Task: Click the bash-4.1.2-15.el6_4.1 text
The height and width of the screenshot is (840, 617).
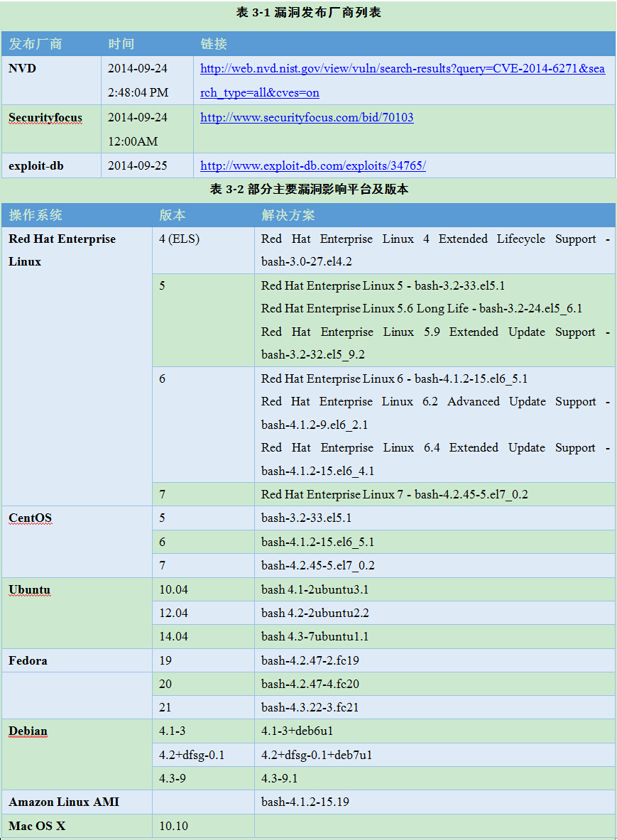Action: tap(317, 471)
